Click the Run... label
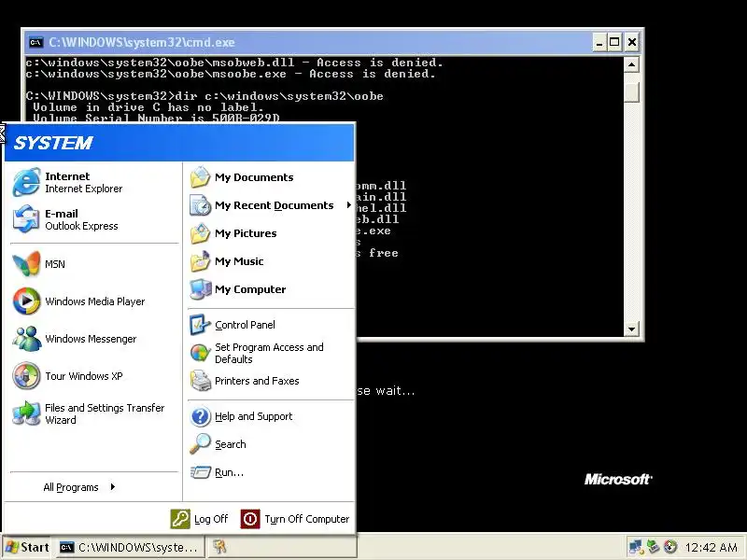The height and width of the screenshot is (560, 747). [x=229, y=472]
